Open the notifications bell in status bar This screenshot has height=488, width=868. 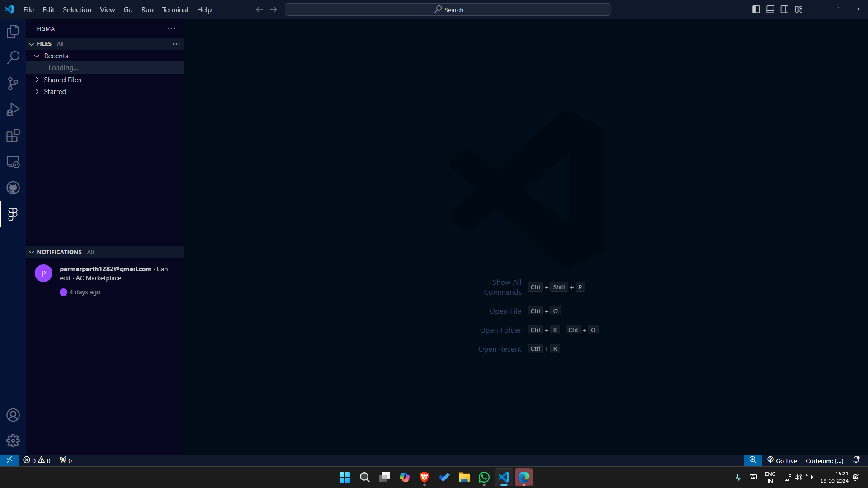[x=856, y=460]
